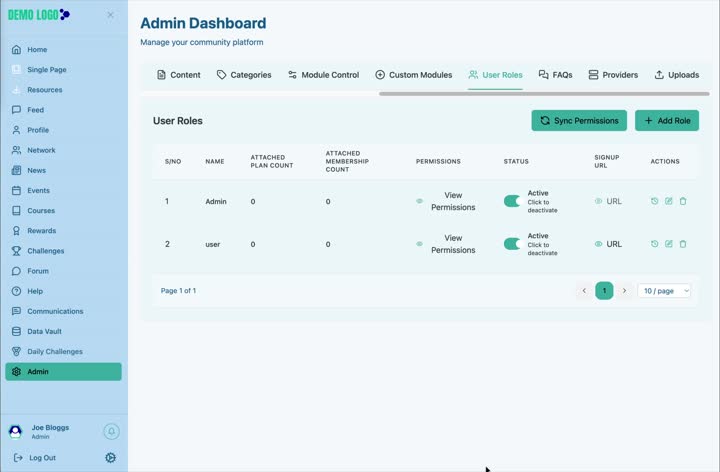Show signup URL for user role

click(x=608, y=244)
